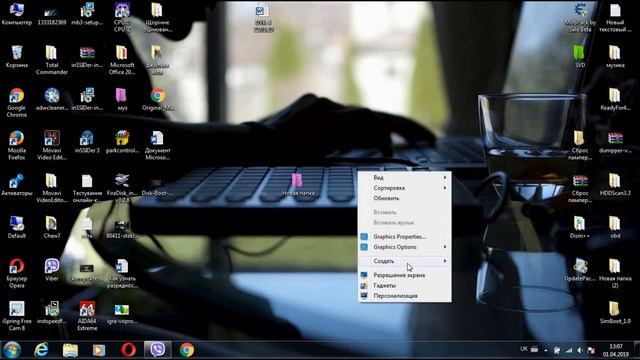
Task: Open the Создать submenu
Action: coord(404,261)
